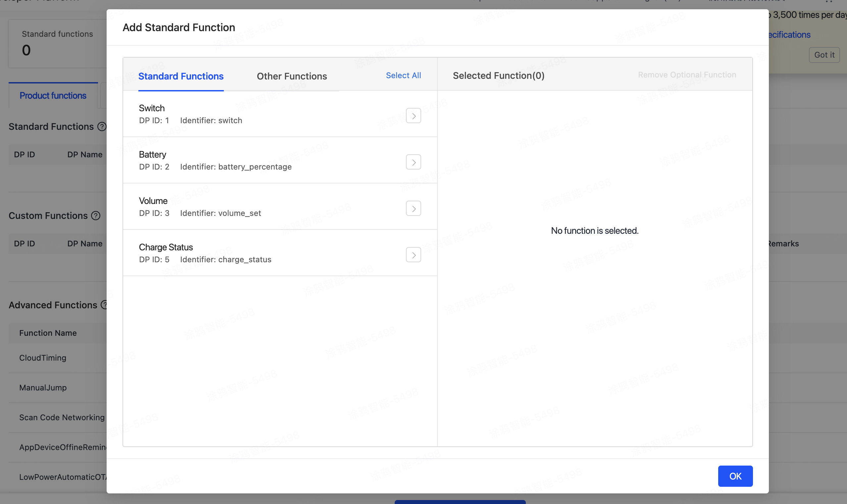Image resolution: width=847 pixels, height=504 pixels.
Task: Add Volume function via arrow icon
Action: click(x=413, y=209)
